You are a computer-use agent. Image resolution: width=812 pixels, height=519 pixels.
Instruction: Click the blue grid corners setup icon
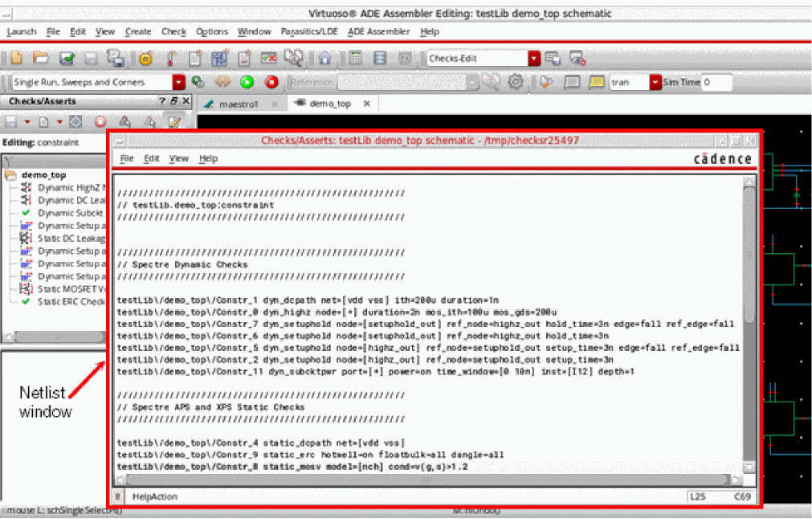pos(219,58)
